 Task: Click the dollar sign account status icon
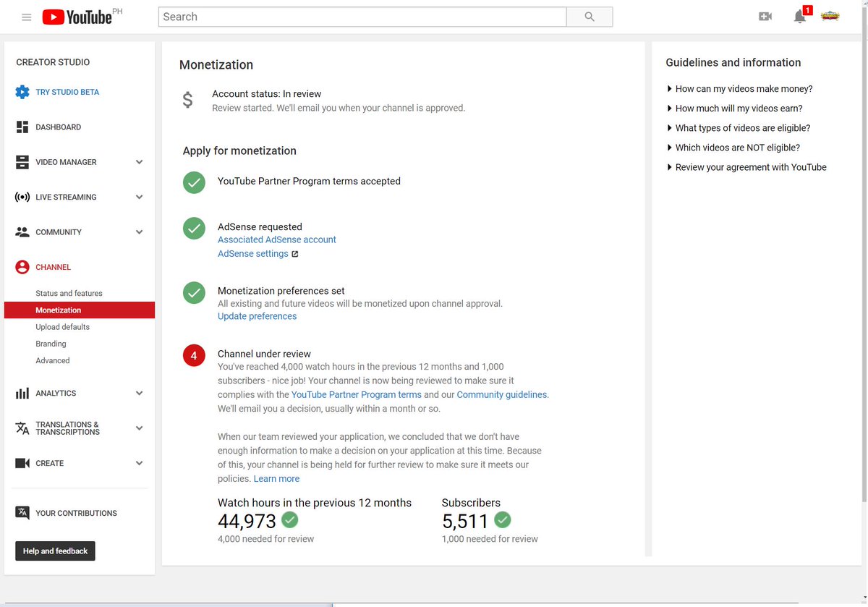[x=187, y=101]
